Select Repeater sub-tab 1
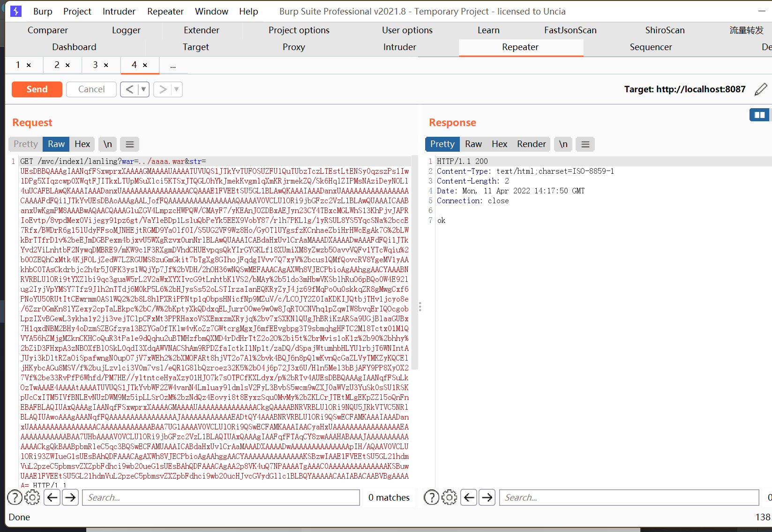 pos(18,65)
